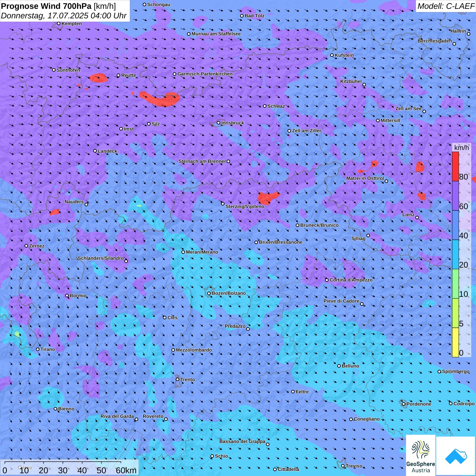
Task: Click the Belluno label
Action: click(x=350, y=366)
